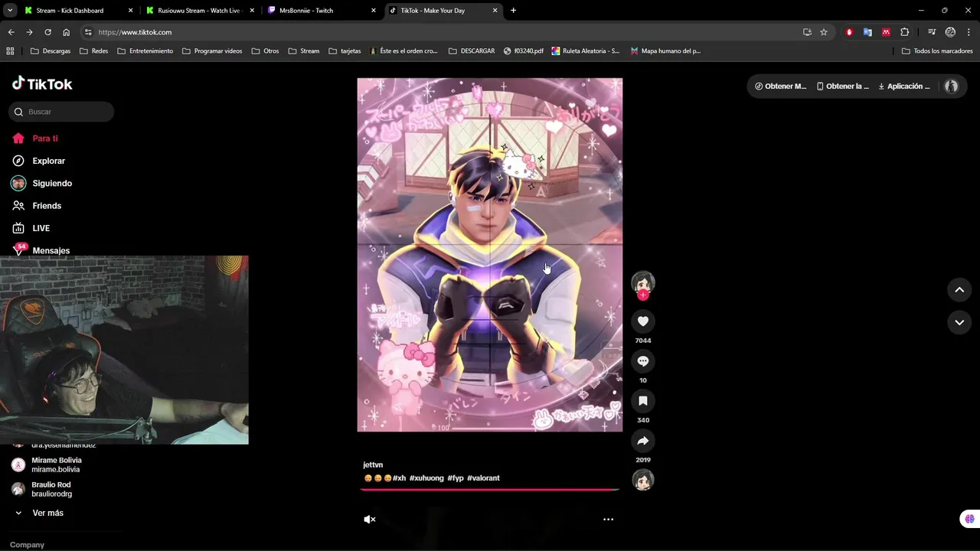Click the #valorant hashtag
This screenshot has width=980, height=551.
483,478
